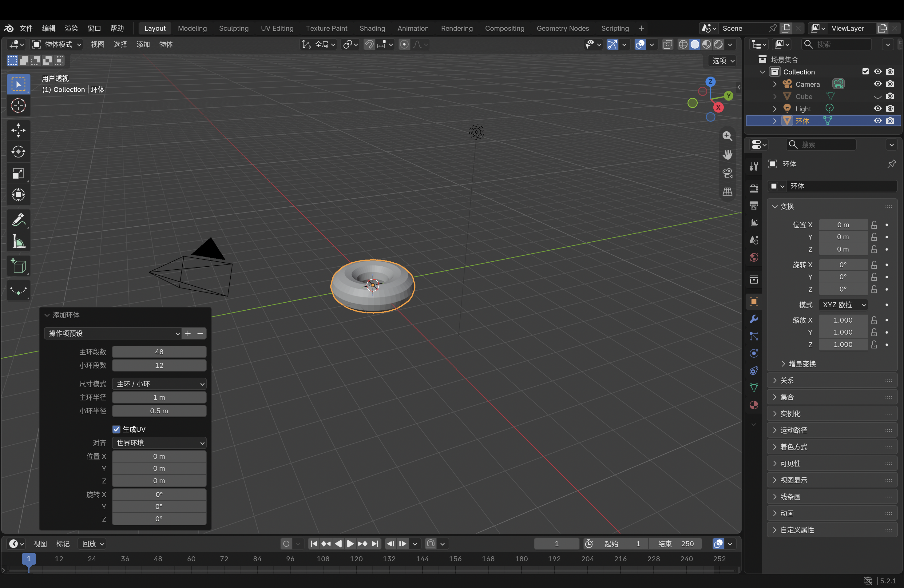This screenshot has height=588, width=904.
Task: Select the Rotate tool
Action: pyautogui.click(x=18, y=152)
